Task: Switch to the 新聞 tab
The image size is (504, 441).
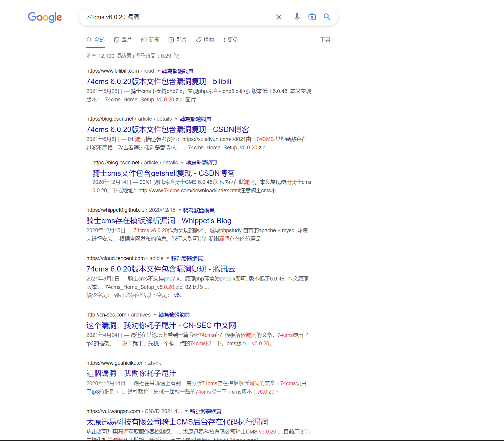Action: point(150,40)
